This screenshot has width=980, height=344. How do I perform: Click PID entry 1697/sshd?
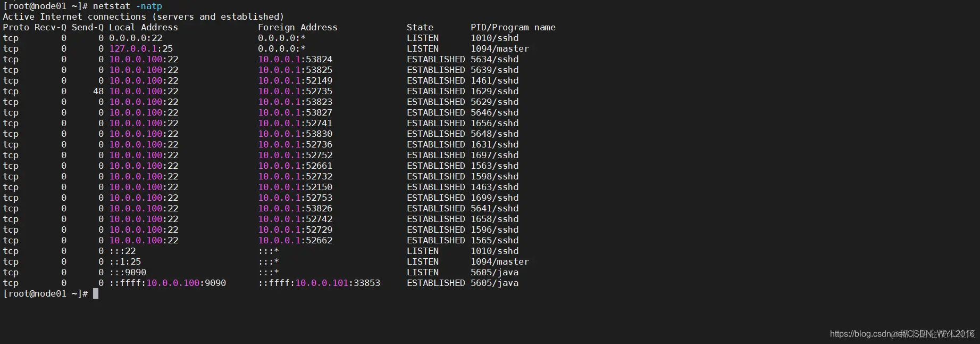[x=495, y=155]
